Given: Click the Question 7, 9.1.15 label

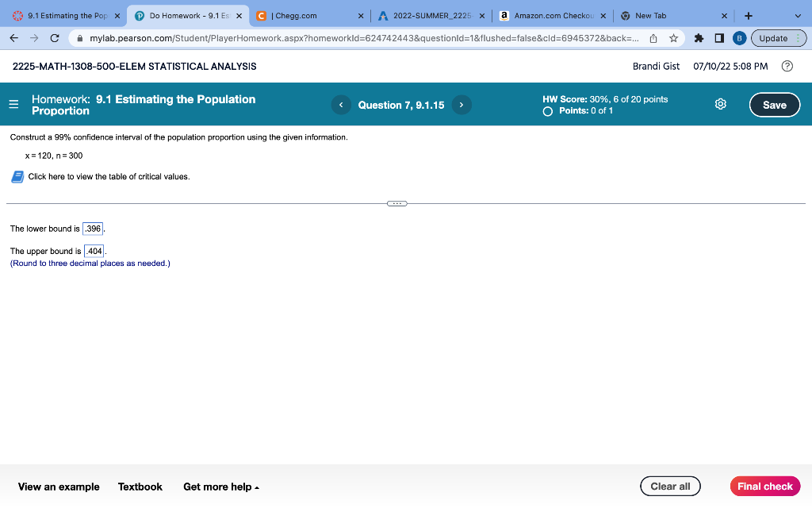Looking at the screenshot, I should pyautogui.click(x=400, y=105).
